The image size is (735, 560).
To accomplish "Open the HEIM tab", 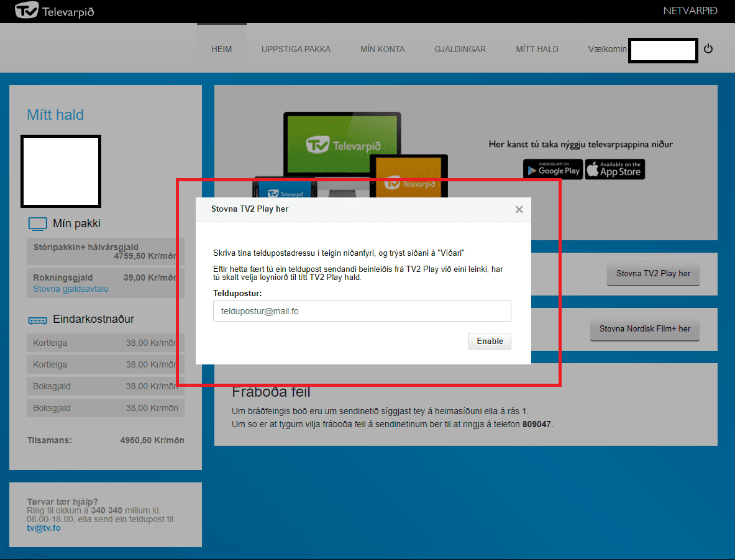I will coord(222,48).
